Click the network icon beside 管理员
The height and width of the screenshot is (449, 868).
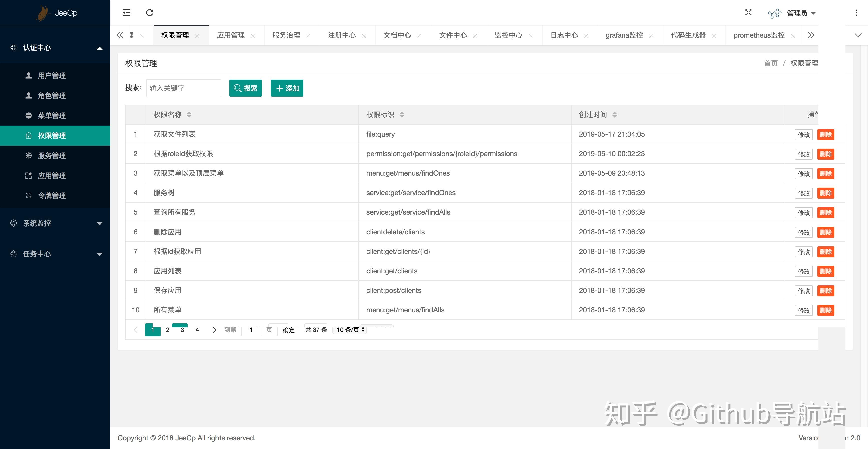[x=775, y=13]
